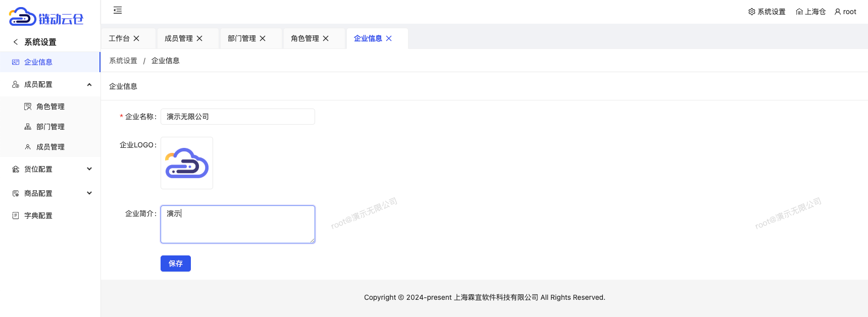868x317 pixels.
Task: Focus the 企业名称 input field
Action: [238, 117]
